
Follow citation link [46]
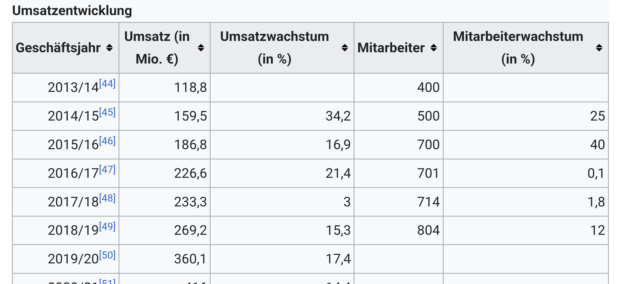pyautogui.click(x=107, y=141)
